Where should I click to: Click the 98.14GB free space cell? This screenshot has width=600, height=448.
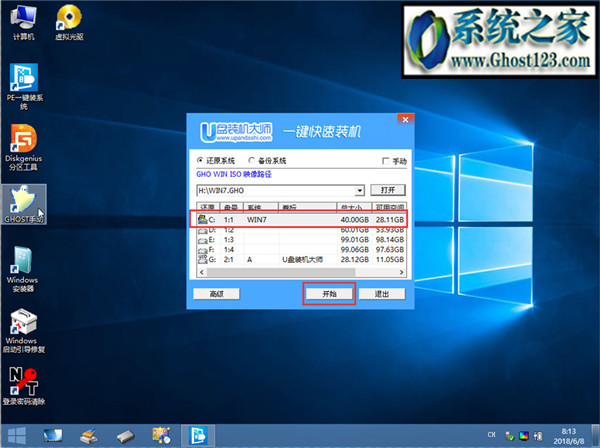pos(390,239)
